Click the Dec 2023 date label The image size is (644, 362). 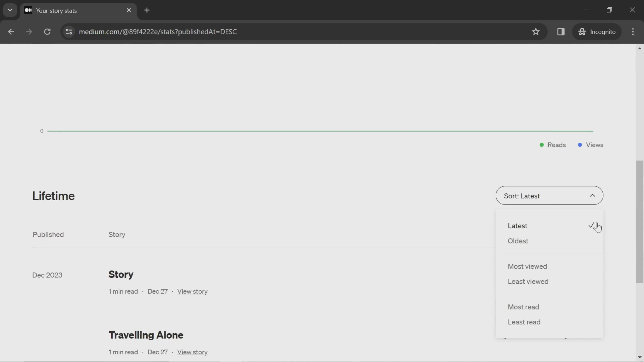[x=47, y=275]
